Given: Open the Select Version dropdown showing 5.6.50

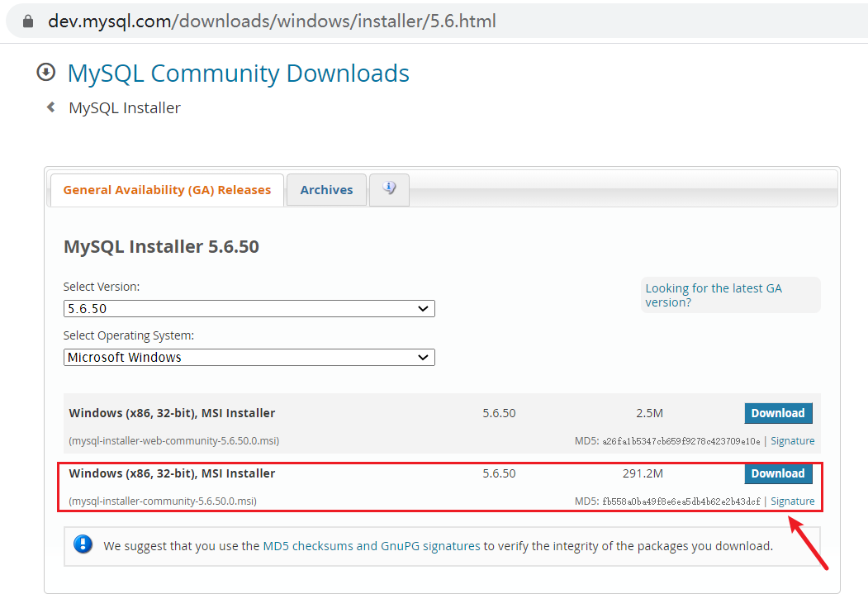Looking at the screenshot, I should (249, 308).
